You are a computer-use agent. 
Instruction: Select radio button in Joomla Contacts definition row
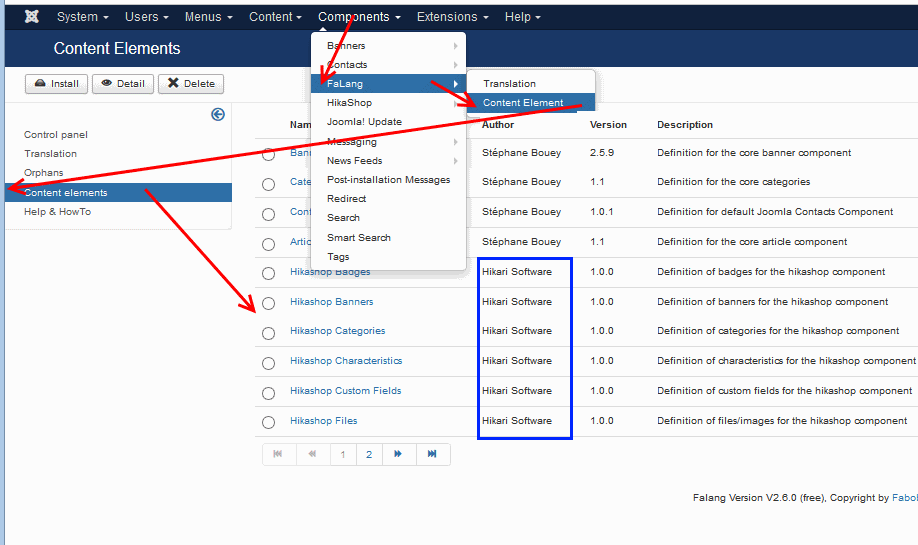point(268,214)
